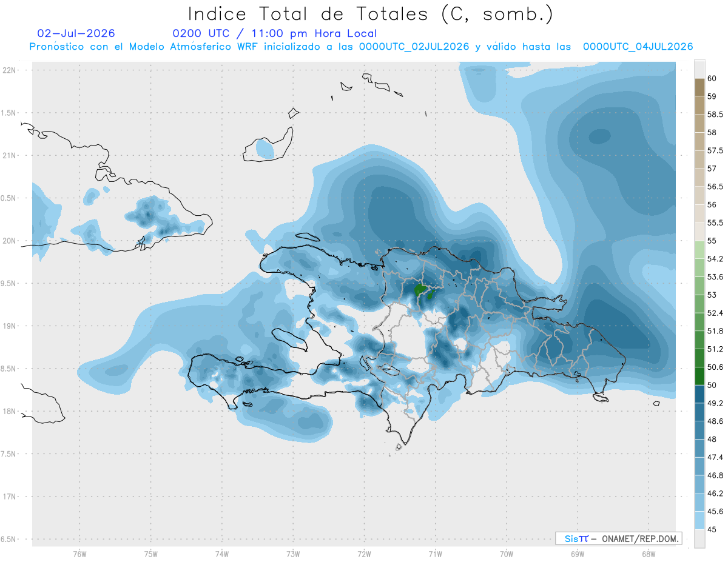Click the pale green legend swatch below 55
Image resolution: width=728 pixels, height=562 pixels.
pyautogui.click(x=699, y=250)
